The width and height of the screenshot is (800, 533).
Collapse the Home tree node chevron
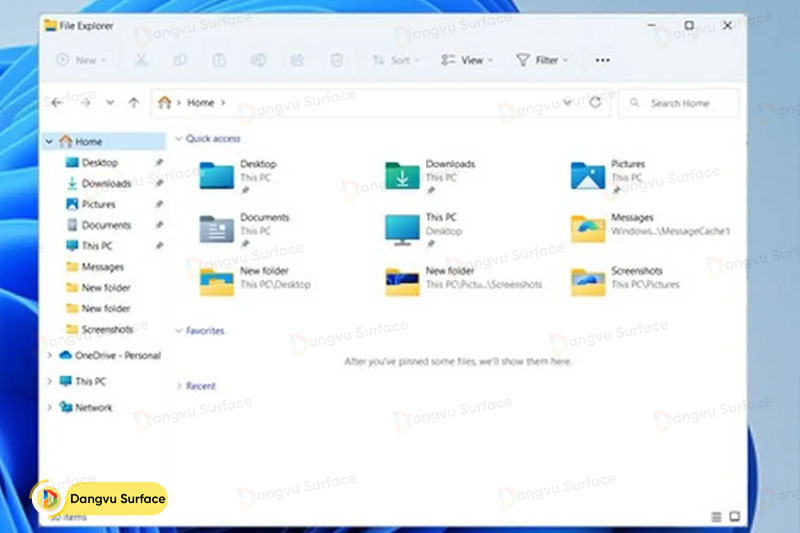click(49, 141)
